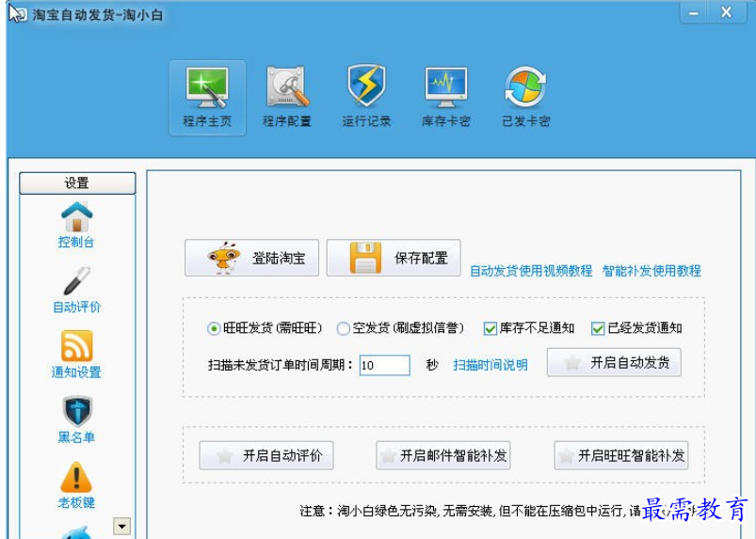Open 扫描时间说明 link

tap(490, 365)
